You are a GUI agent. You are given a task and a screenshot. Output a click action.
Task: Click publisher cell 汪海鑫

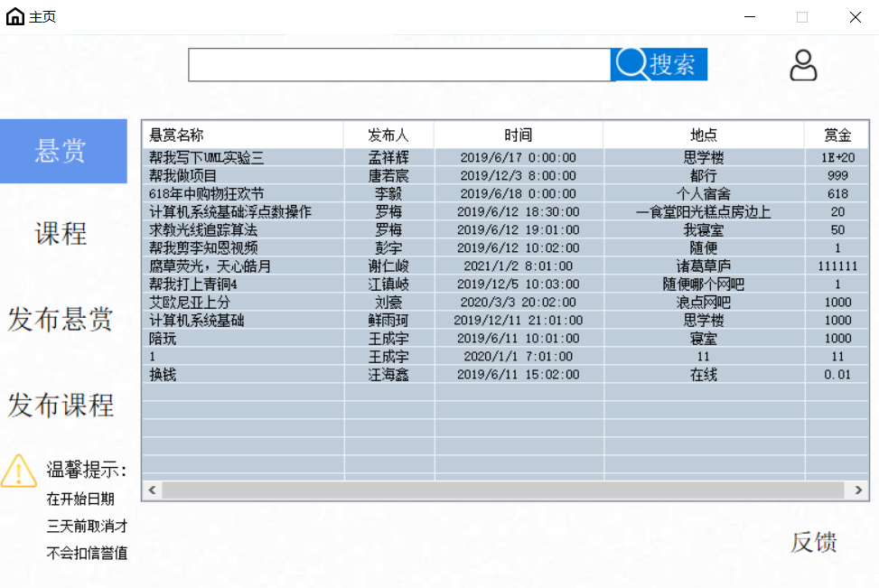click(x=388, y=375)
